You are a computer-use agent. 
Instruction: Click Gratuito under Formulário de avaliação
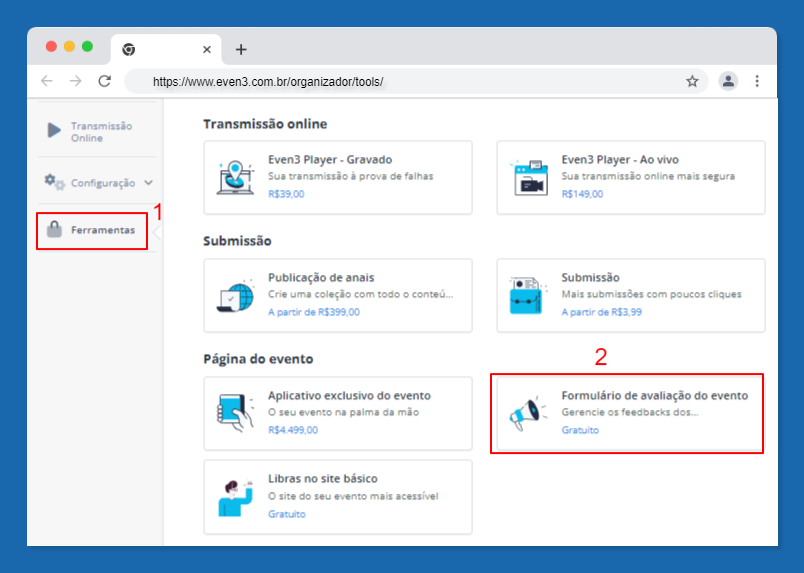(x=580, y=430)
